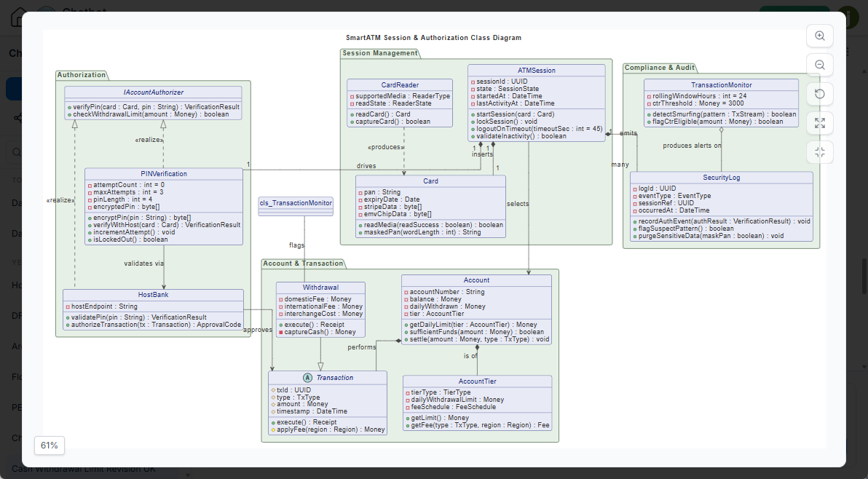
Task: Reset the diagram view rotation icon
Action: [x=820, y=94]
